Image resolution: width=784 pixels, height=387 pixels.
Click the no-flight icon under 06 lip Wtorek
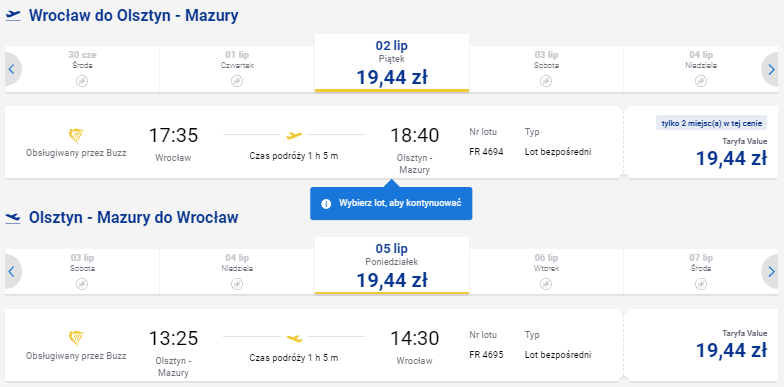tap(546, 284)
